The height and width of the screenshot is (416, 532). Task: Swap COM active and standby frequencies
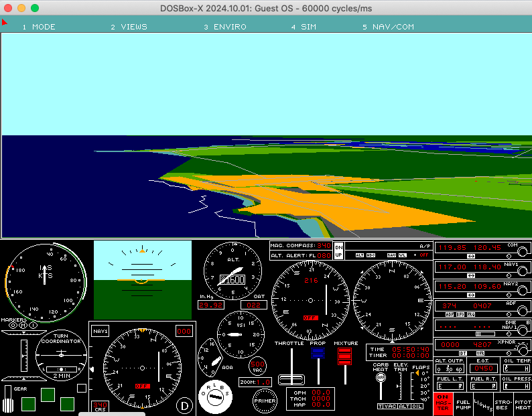[471, 256]
